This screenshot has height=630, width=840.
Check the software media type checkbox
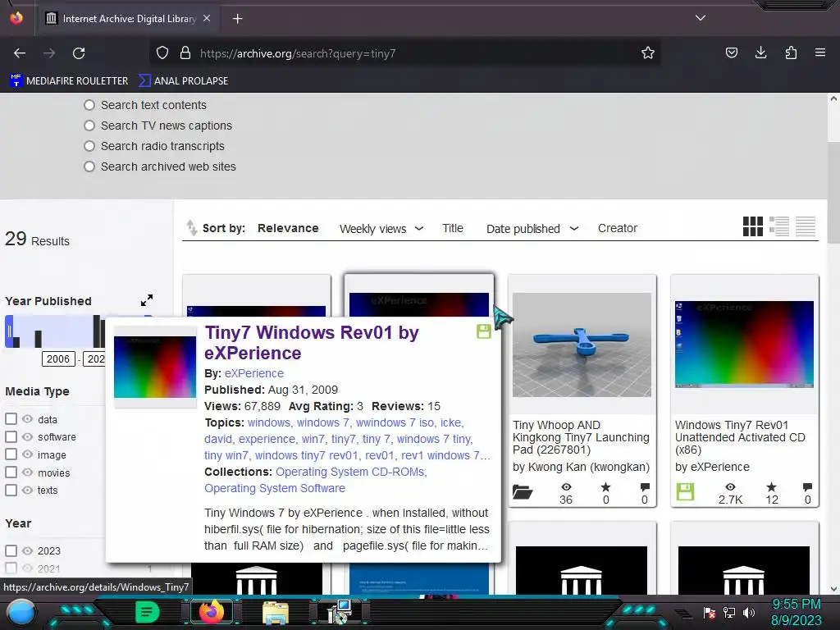[11, 436]
